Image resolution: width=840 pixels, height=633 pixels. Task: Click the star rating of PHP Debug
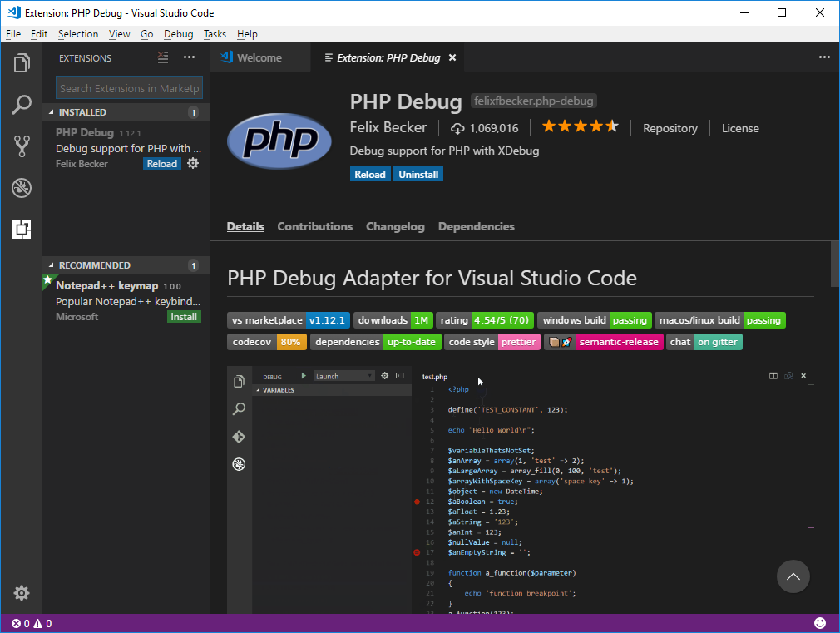click(x=581, y=127)
